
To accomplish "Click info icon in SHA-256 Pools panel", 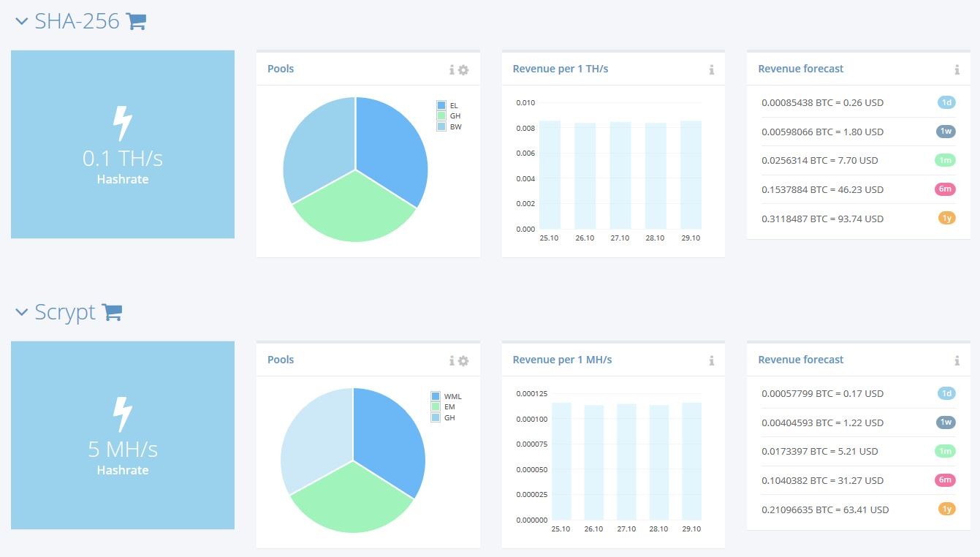I will 452,69.
